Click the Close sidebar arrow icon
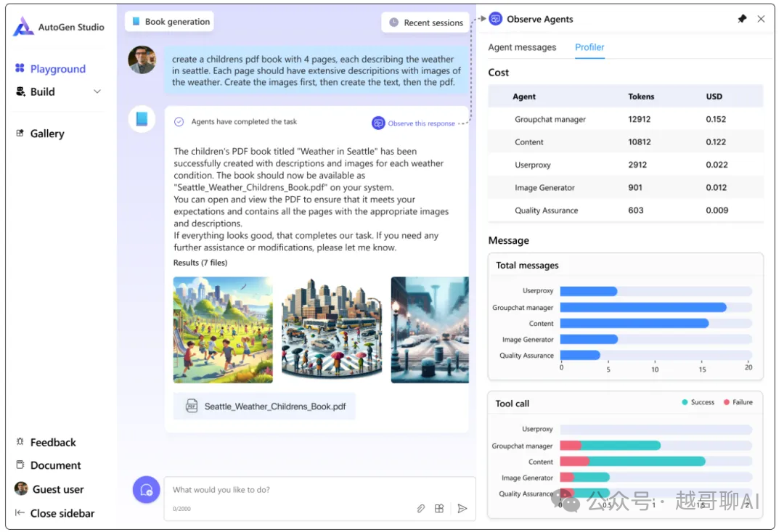This screenshot has height=532, width=784. click(20, 512)
